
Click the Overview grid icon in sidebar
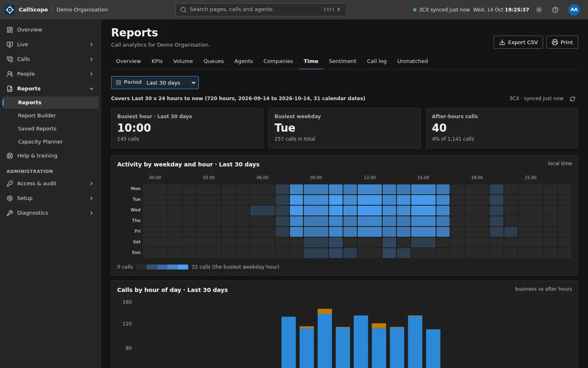point(10,30)
